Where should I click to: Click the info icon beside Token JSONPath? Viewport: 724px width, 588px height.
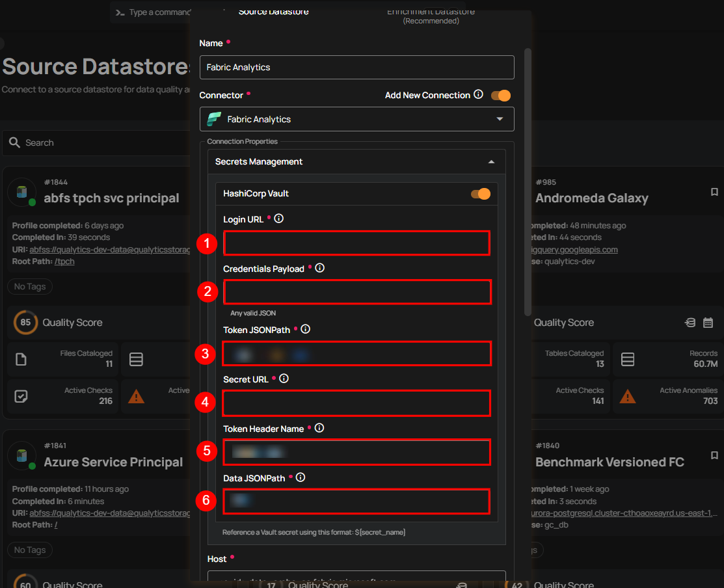[x=306, y=329]
